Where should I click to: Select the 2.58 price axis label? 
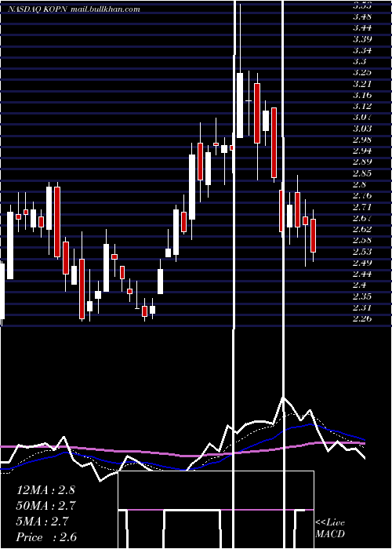362,241
